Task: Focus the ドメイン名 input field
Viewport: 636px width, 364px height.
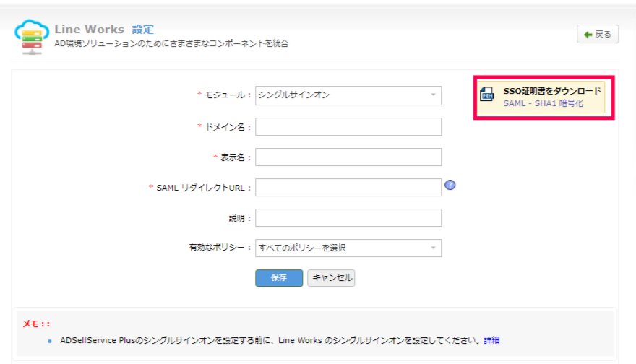Action: pos(348,127)
